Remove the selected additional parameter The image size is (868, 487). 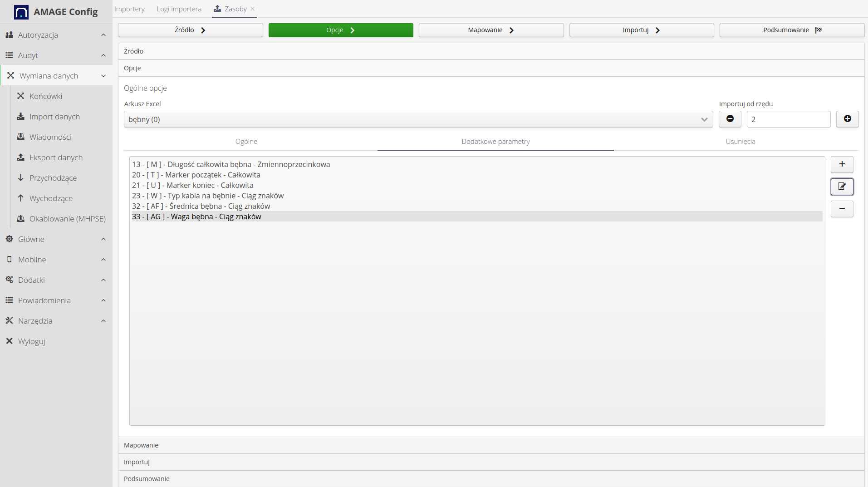click(842, 209)
